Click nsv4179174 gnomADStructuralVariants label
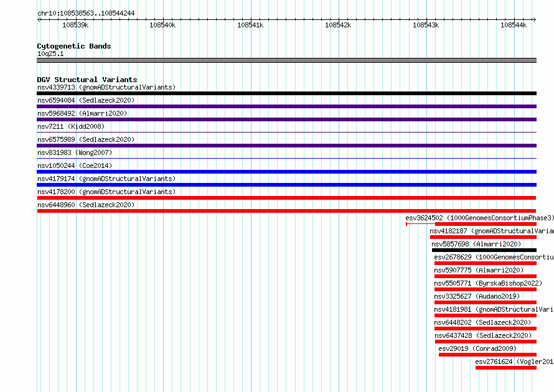Image resolution: width=554 pixels, height=392 pixels. 106,179
